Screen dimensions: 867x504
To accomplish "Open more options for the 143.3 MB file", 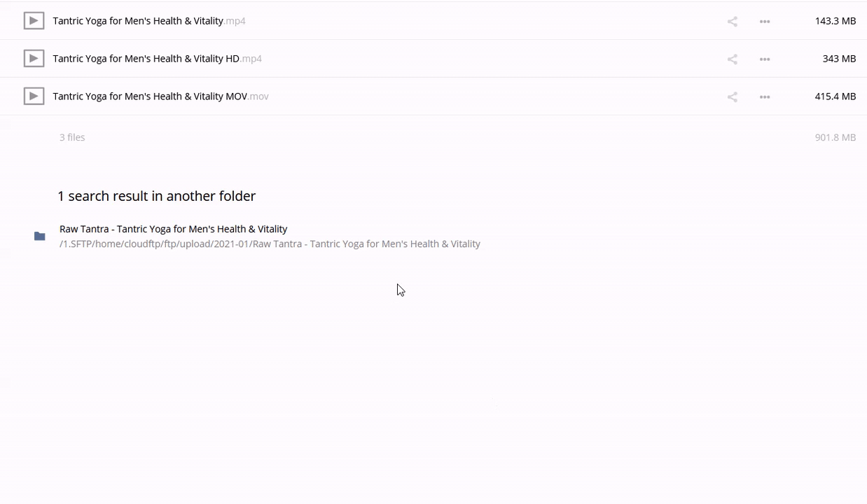I will tap(765, 21).
